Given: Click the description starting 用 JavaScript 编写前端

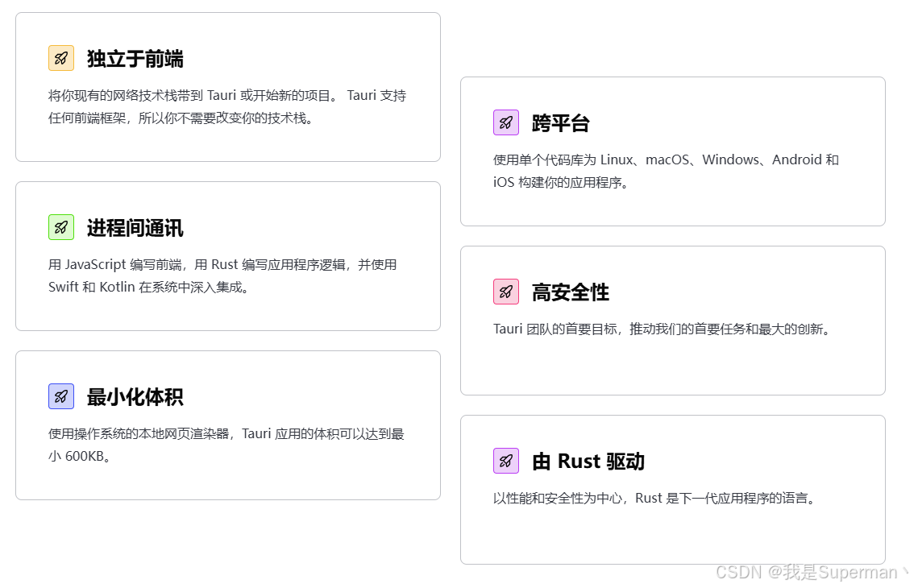Looking at the screenshot, I should pyautogui.click(x=222, y=275).
